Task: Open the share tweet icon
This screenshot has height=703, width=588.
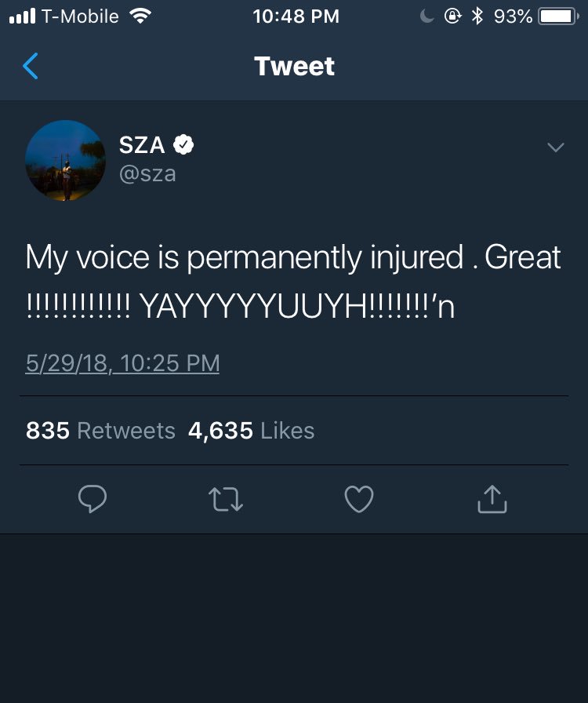Action: coord(492,498)
